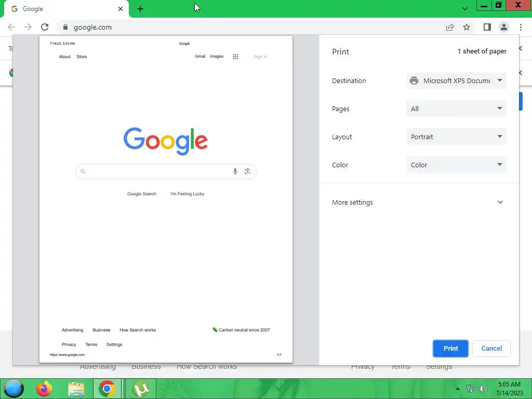Image resolution: width=532 pixels, height=399 pixels.
Task: Open the Layout dropdown set to Portrait
Action: coord(456,137)
